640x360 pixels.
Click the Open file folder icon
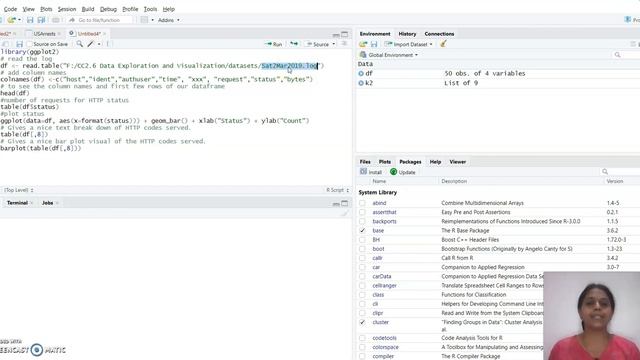pyautogui.click(x=11, y=20)
